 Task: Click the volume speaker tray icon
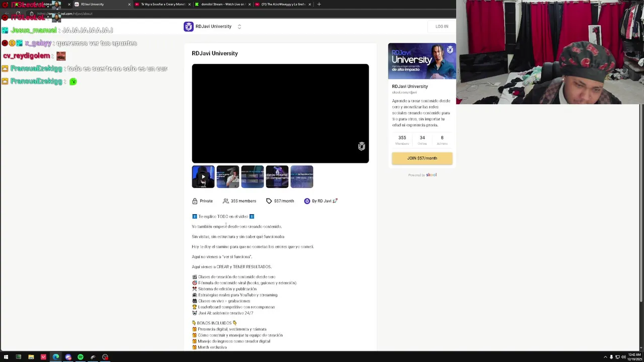pyautogui.click(x=623, y=357)
